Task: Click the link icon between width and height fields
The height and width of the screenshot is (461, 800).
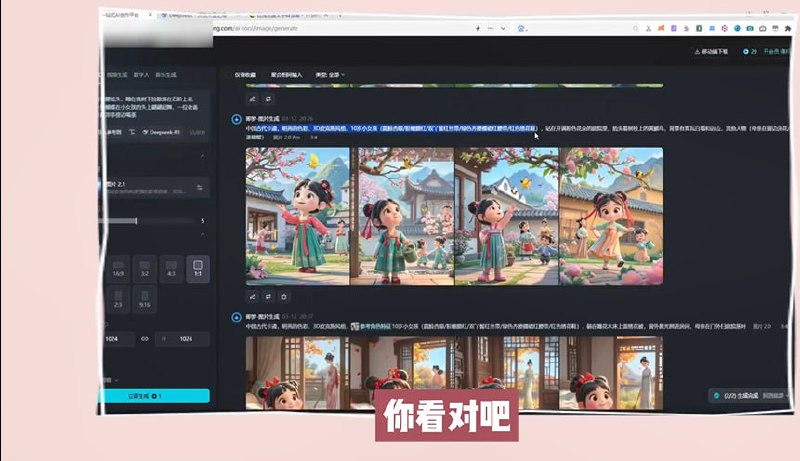Action: click(x=145, y=339)
